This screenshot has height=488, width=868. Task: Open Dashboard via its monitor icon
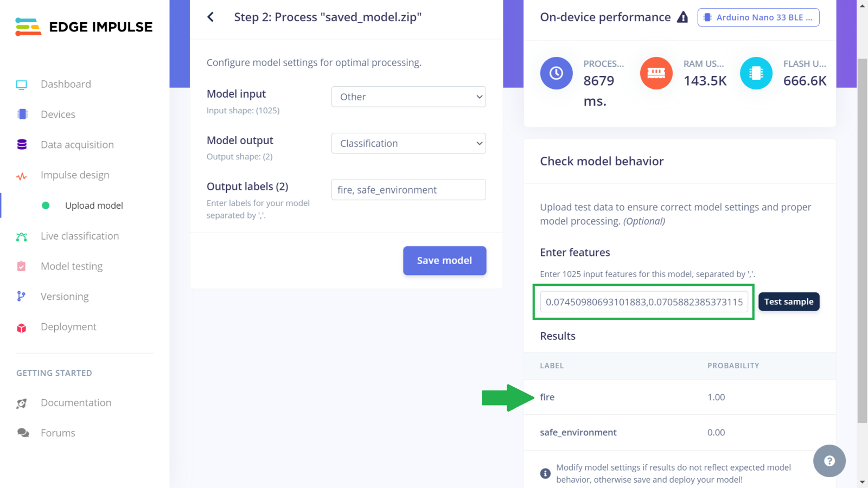(22, 85)
